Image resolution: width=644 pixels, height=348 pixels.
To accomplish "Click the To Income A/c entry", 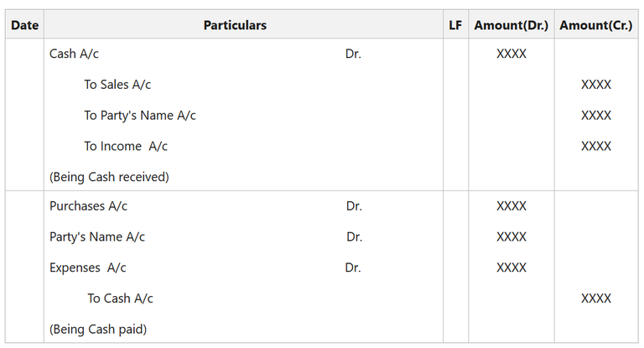I will (126, 146).
